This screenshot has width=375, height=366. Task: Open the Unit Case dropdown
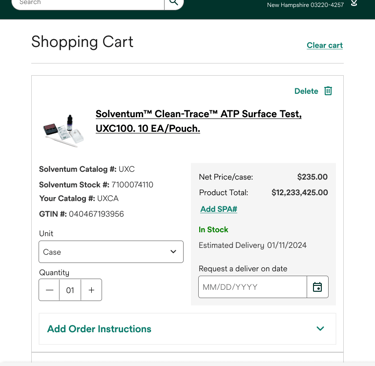pyautogui.click(x=111, y=252)
